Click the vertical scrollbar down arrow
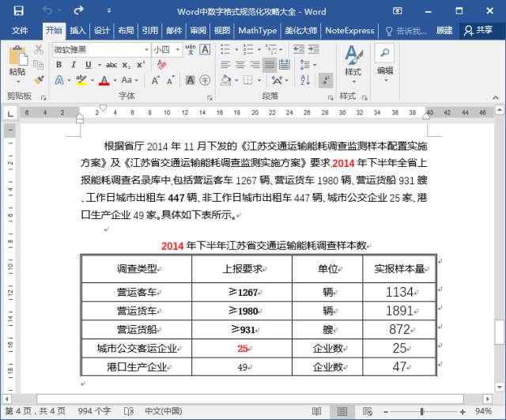 click(500, 387)
